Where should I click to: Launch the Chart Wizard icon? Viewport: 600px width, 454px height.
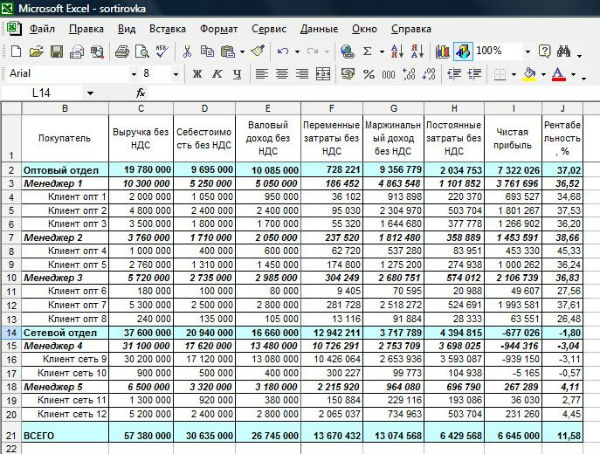[x=444, y=51]
